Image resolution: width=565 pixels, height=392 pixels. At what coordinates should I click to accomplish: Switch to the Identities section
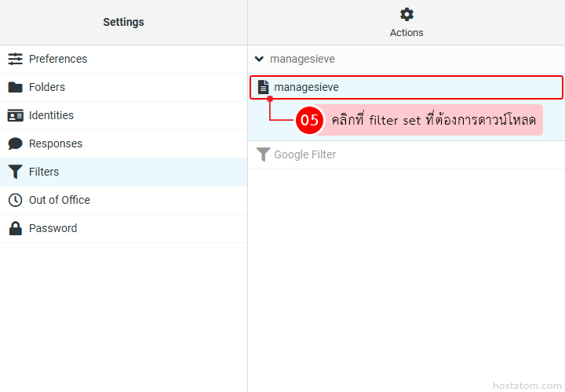click(51, 115)
